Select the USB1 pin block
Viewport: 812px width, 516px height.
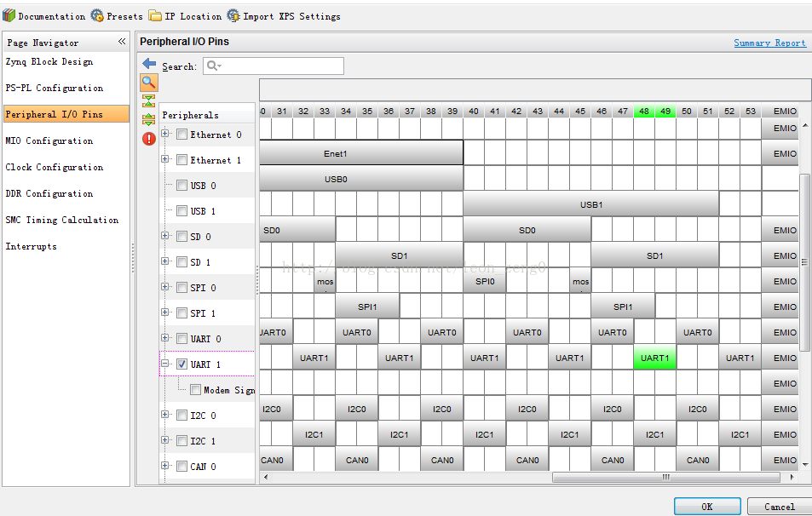(590, 204)
